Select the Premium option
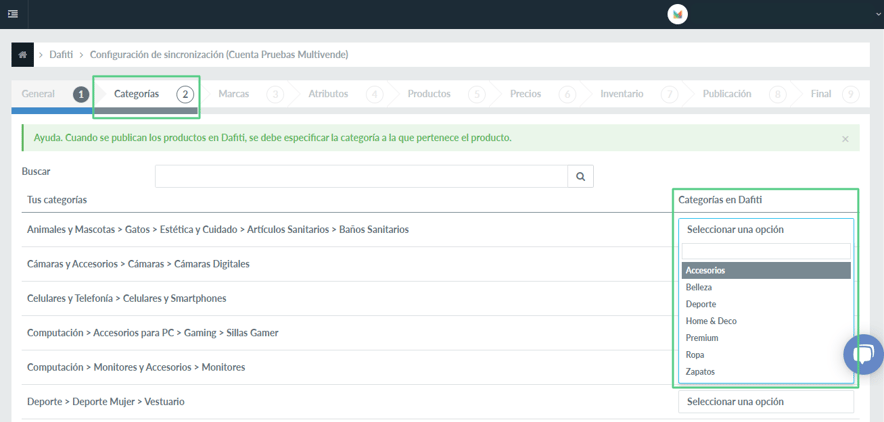The height and width of the screenshot is (422, 884). pyautogui.click(x=766, y=338)
